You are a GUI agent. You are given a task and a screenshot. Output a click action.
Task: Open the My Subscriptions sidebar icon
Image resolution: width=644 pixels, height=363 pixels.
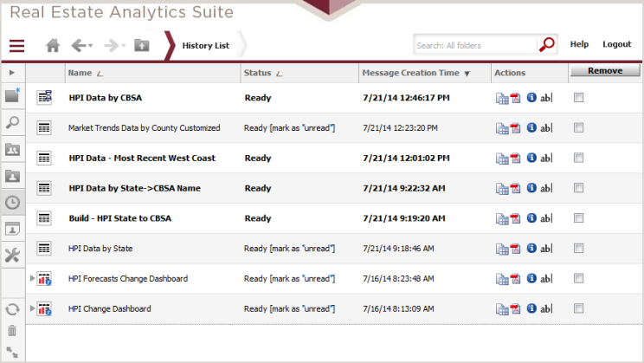[x=12, y=229]
